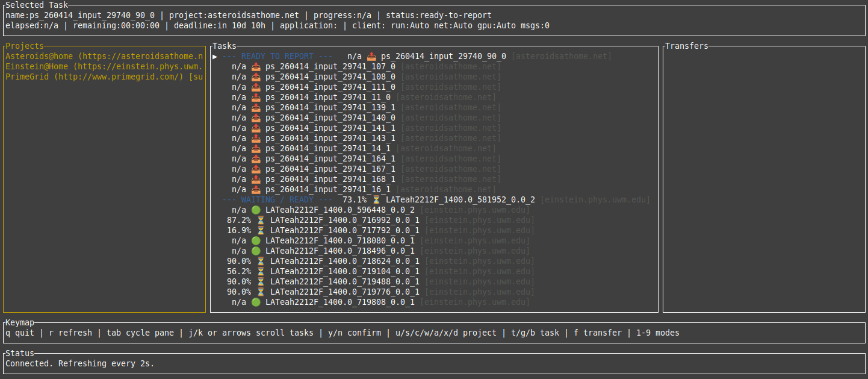
Task: Click 'r refresh' in the keymap bar
Action: click(x=70, y=333)
